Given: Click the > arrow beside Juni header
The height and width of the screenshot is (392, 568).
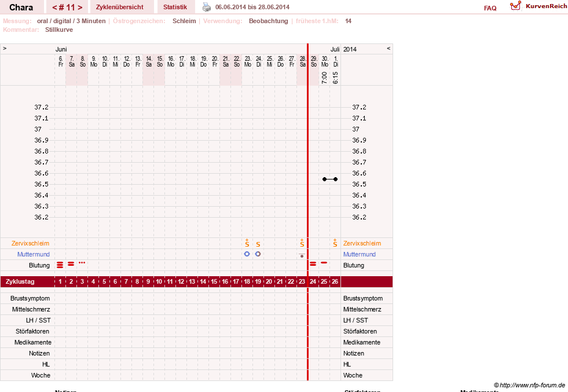Looking at the screenshot, I should click(5, 48).
